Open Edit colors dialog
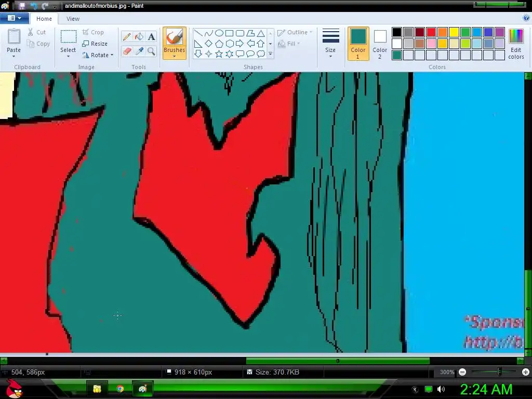532x399 pixels. click(516, 44)
